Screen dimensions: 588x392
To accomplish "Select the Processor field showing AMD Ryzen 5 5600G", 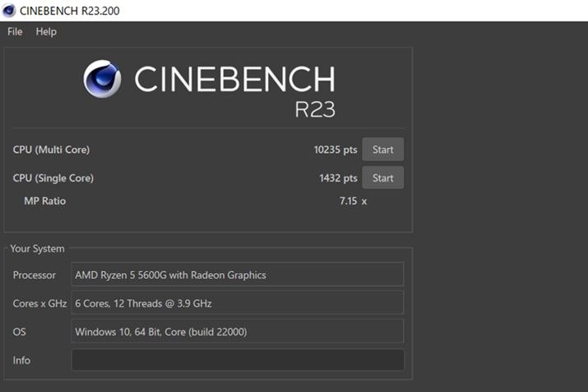I will click(x=238, y=274).
